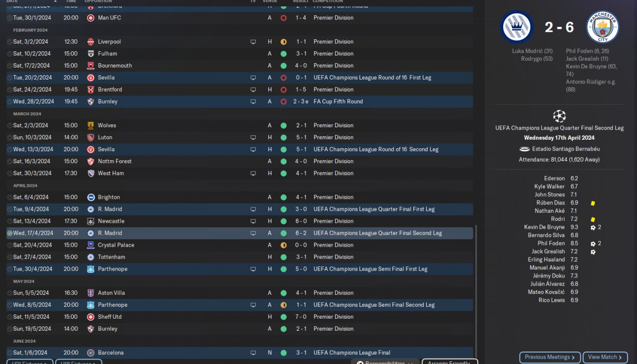The width and height of the screenshot is (637, 364).
Task: Toggle the check circle on Sat 2/3/2024 row
Action: pos(10,125)
